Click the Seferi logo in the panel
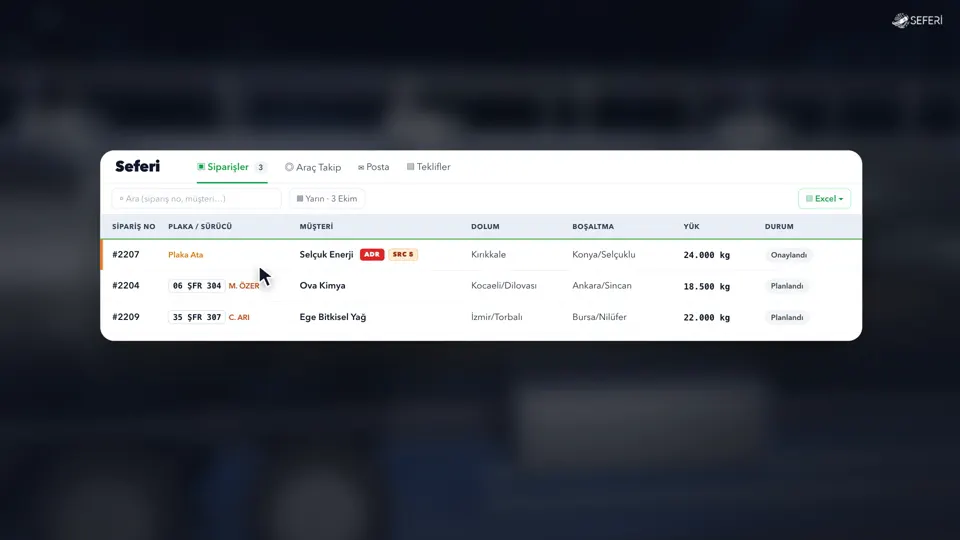This screenshot has width=960, height=540. pyautogui.click(x=138, y=167)
